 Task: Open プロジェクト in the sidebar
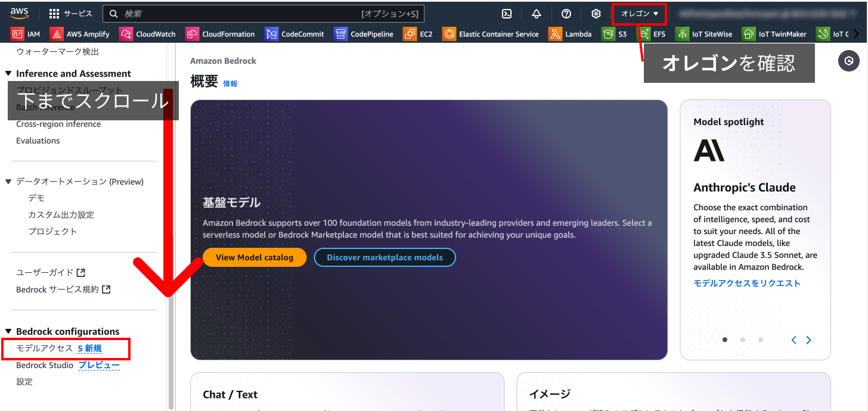click(52, 232)
